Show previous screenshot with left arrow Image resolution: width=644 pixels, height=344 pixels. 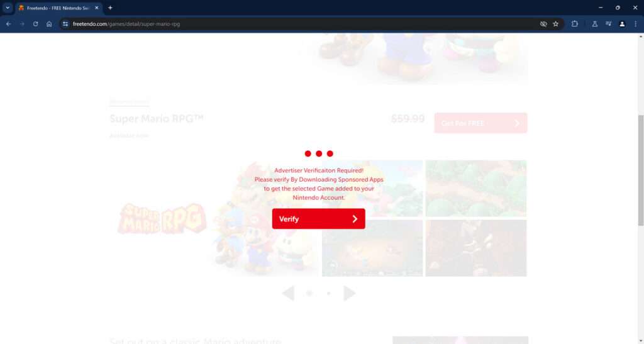coord(288,293)
